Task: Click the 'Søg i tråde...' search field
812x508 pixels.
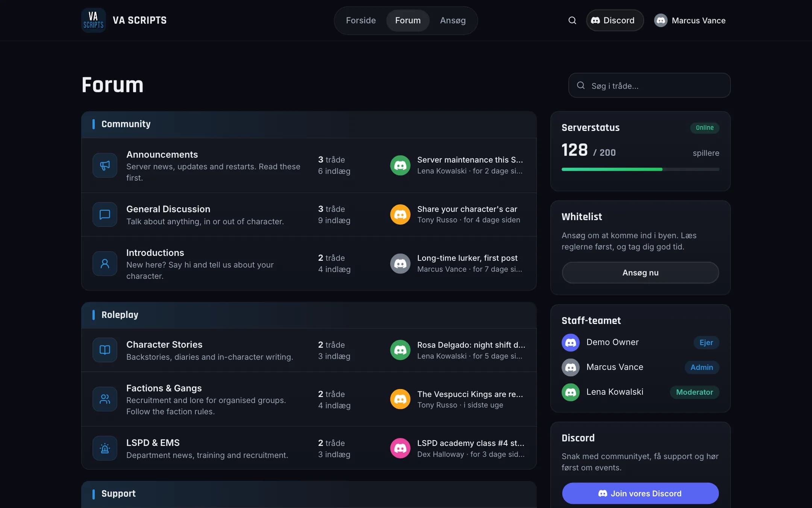Action: [x=650, y=85]
